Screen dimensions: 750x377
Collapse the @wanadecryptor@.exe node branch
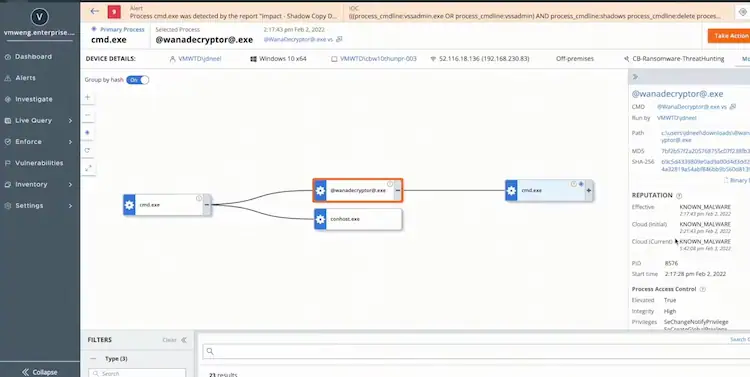tap(397, 190)
